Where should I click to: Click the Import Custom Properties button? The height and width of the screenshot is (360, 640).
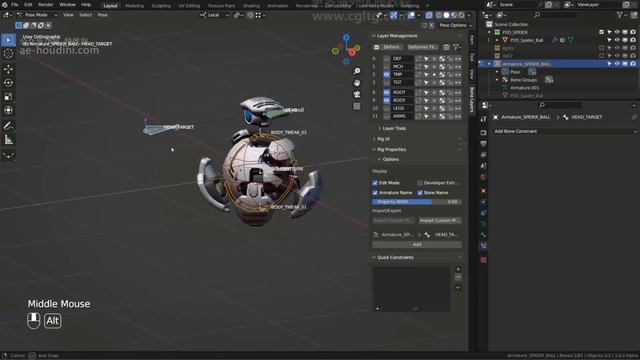[x=440, y=220]
